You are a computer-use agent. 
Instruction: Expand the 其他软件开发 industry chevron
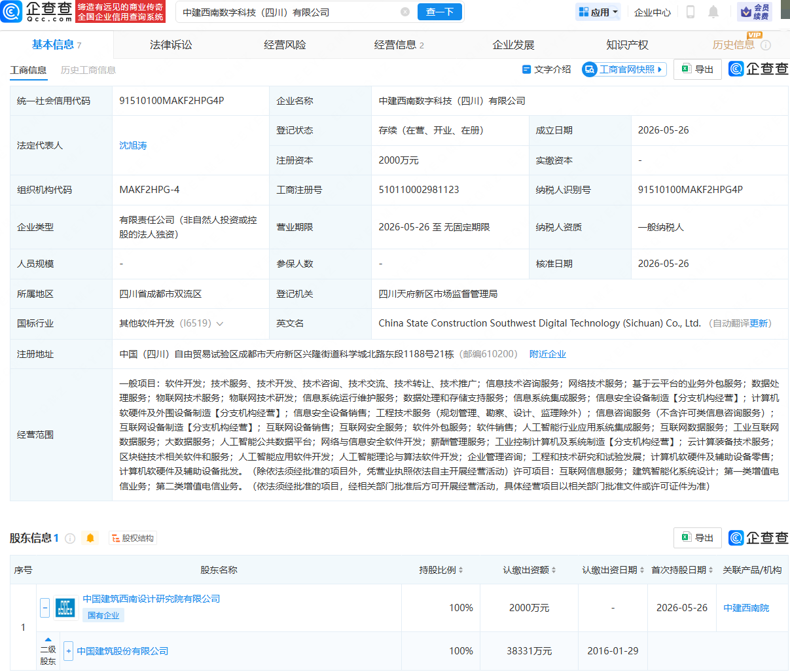[220, 324]
